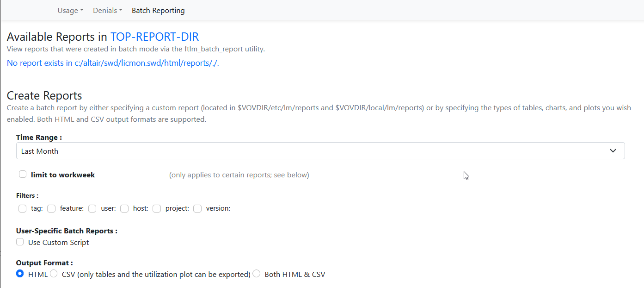Enable the feature filter
Viewport: 644px width, 288px height.
(51, 208)
